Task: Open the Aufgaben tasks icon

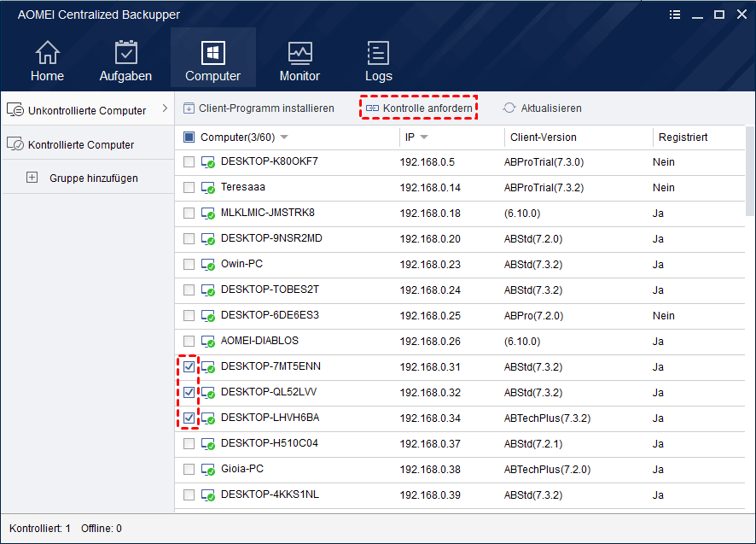Action: (125, 53)
